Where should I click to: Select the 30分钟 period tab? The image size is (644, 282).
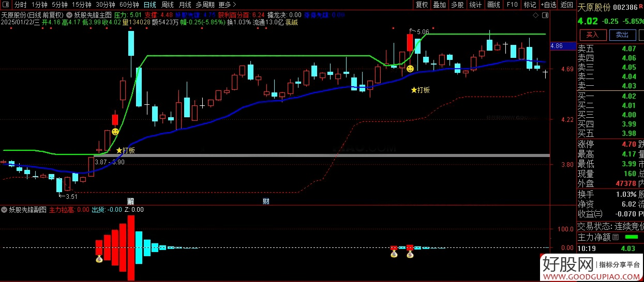105,5
